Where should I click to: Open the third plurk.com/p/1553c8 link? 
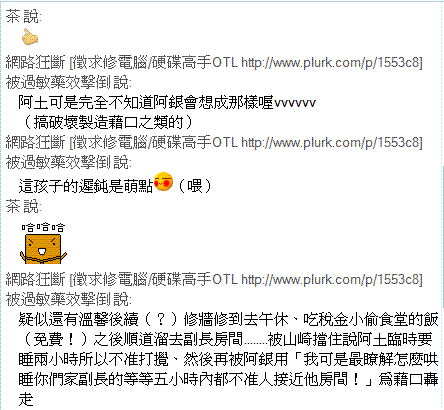click(332, 279)
